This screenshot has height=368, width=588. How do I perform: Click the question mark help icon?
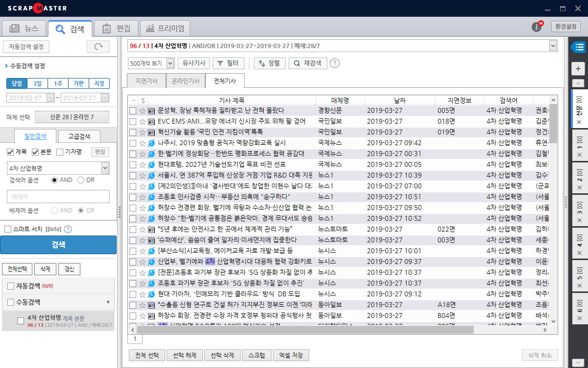pos(334,63)
